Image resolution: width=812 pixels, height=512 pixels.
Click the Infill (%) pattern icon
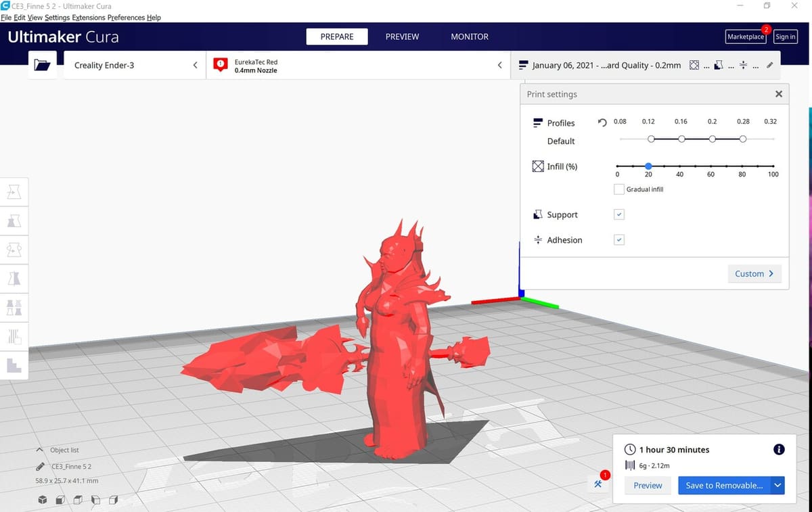(538, 166)
